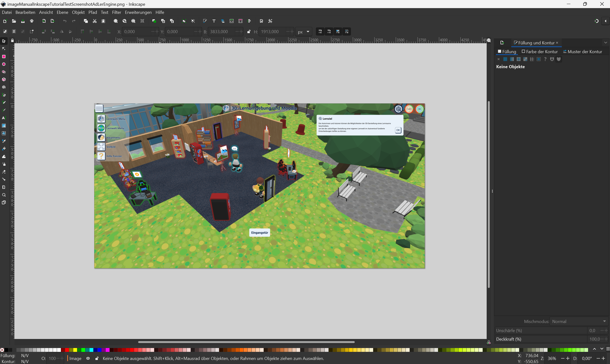Click the yellow color swatch in palette
This screenshot has width=610, height=364.
pos(75,350)
